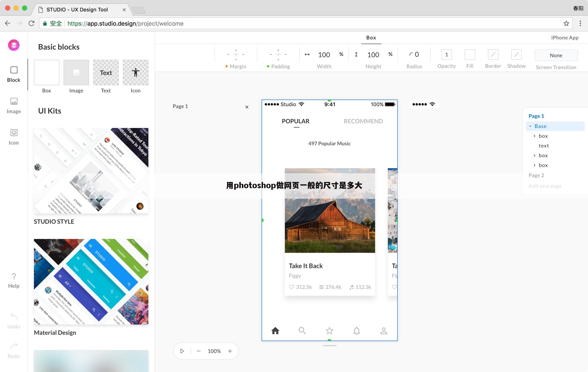588x372 pixels.
Task: Expand the first box layer
Action: point(535,136)
